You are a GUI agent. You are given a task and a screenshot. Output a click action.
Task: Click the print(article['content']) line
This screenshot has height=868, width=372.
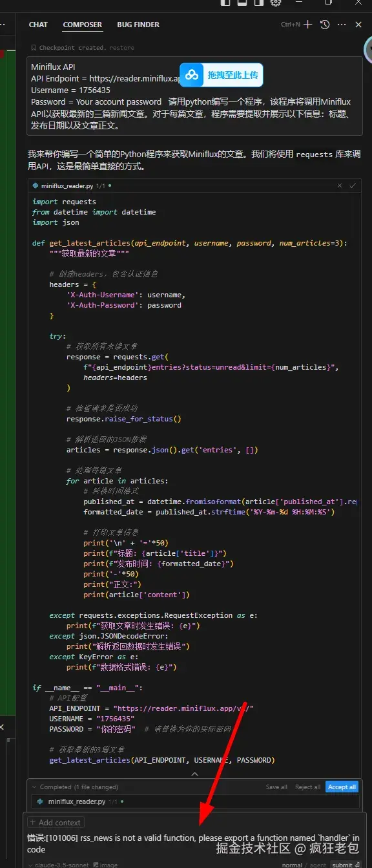pyautogui.click(x=136, y=595)
